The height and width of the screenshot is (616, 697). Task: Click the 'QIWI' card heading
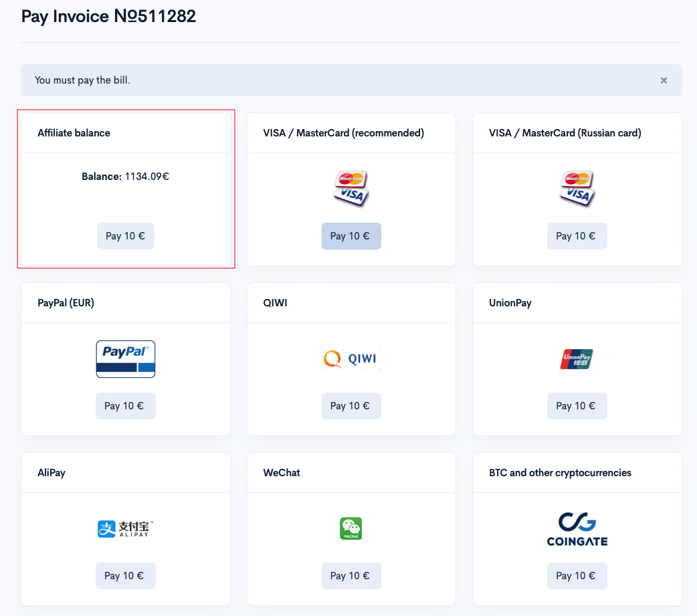tap(275, 303)
